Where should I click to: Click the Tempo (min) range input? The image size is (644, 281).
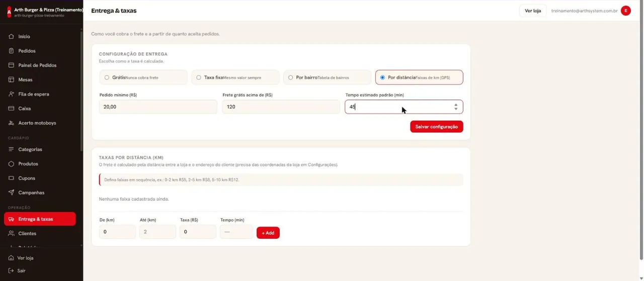pyautogui.click(x=236, y=232)
